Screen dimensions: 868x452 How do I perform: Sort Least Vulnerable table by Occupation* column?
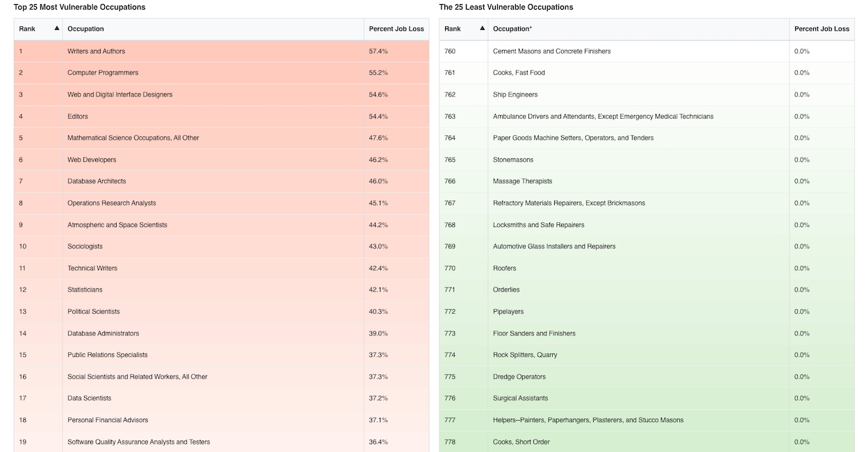coord(512,29)
